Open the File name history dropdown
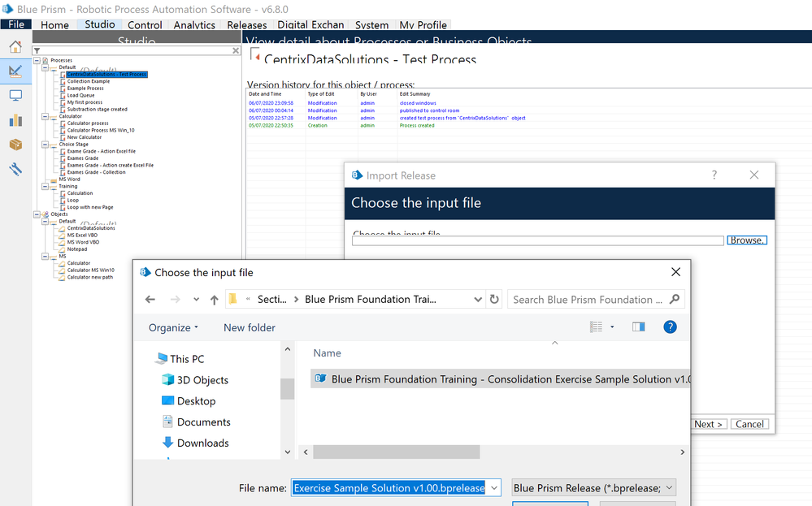This screenshot has height=506, width=812. point(494,488)
